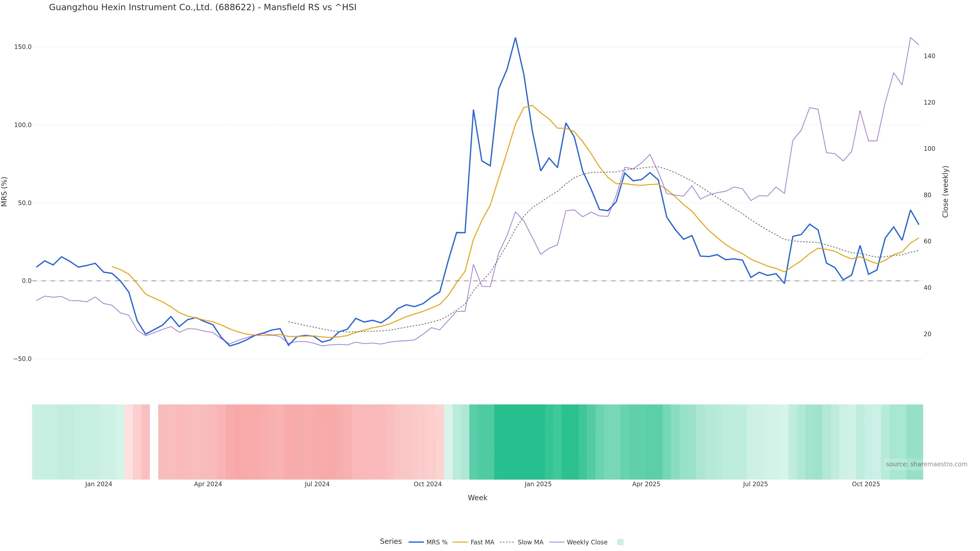The height and width of the screenshot is (551, 980).
Task: Click the light green legend swatch
Action: click(620, 542)
